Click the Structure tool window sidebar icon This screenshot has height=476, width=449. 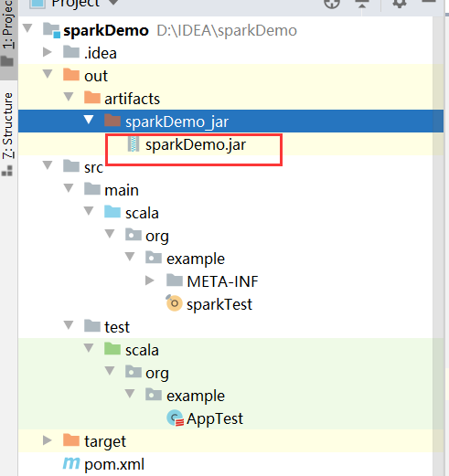(7, 171)
